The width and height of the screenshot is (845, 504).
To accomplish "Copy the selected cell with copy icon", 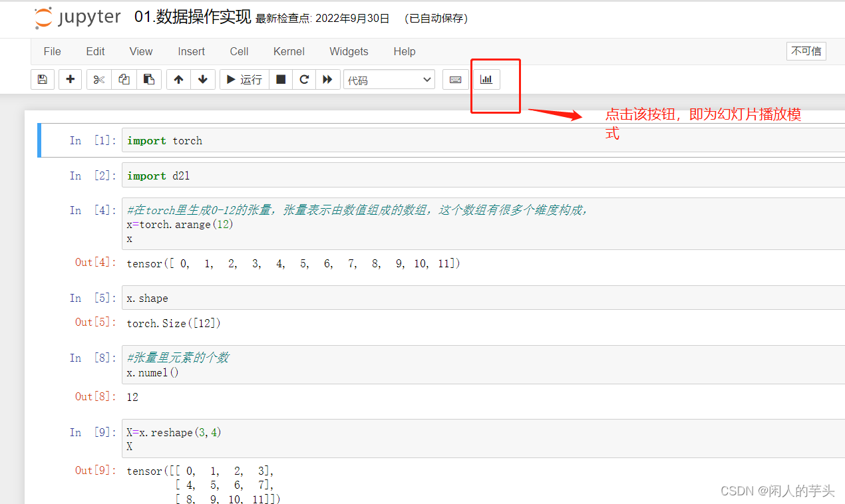I will click(x=124, y=78).
